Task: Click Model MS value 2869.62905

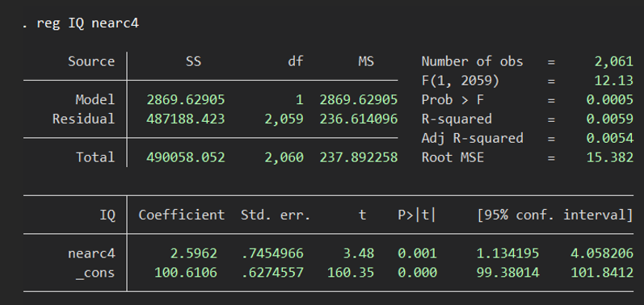Action: pos(359,99)
